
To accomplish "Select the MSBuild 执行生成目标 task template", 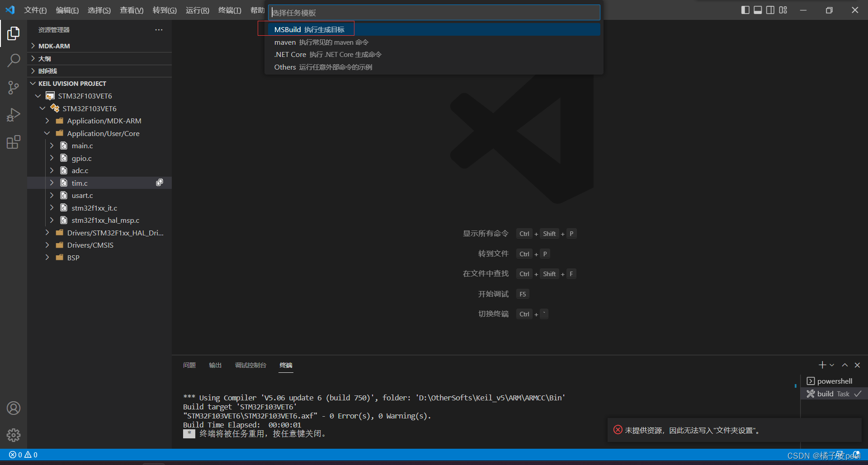I will [311, 29].
